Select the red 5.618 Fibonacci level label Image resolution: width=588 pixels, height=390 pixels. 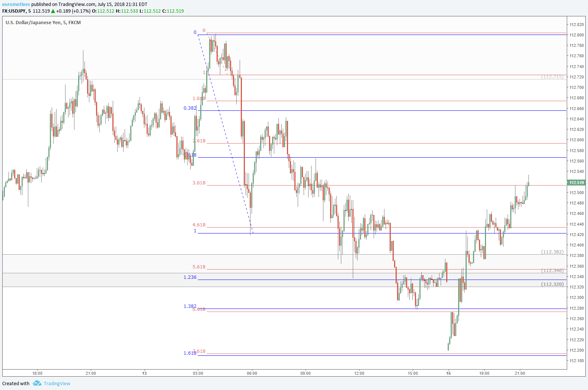coord(199,267)
